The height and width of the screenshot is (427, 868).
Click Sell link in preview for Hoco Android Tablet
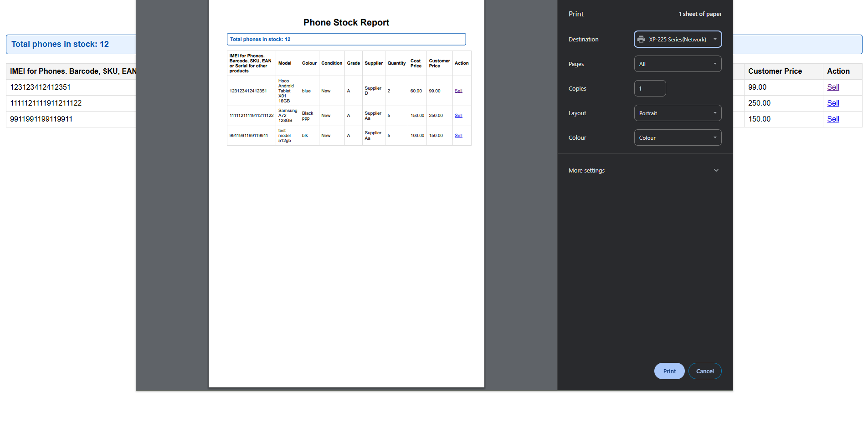click(458, 91)
